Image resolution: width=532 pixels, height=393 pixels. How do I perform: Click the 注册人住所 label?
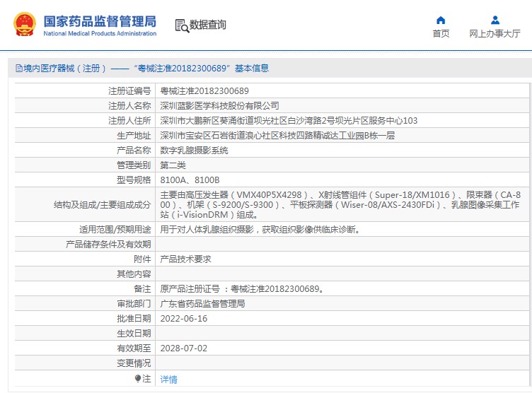129,121
